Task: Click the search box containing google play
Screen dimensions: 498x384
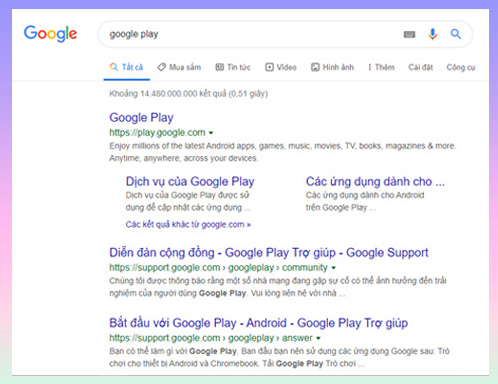Action: (285, 34)
